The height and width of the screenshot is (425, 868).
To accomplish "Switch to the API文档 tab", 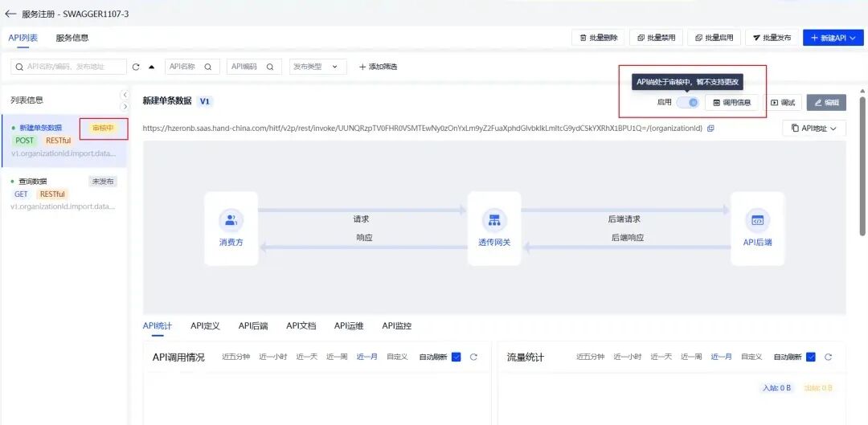I will [x=301, y=326].
